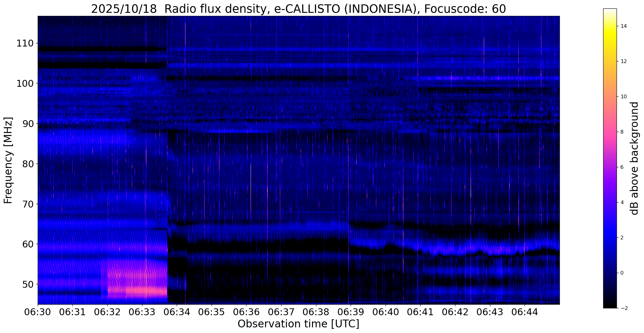
Task: Click the 50 MHz frequency tick label
Action: (28, 284)
